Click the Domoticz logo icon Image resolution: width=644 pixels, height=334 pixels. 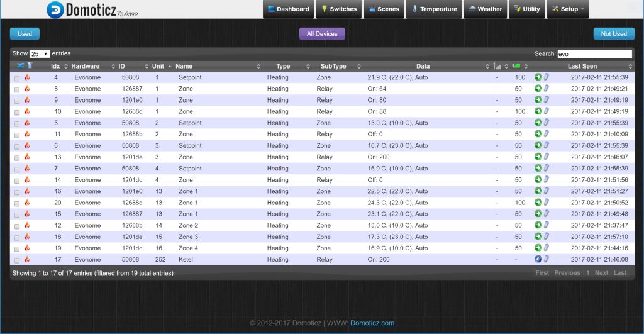[x=55, y=10]
